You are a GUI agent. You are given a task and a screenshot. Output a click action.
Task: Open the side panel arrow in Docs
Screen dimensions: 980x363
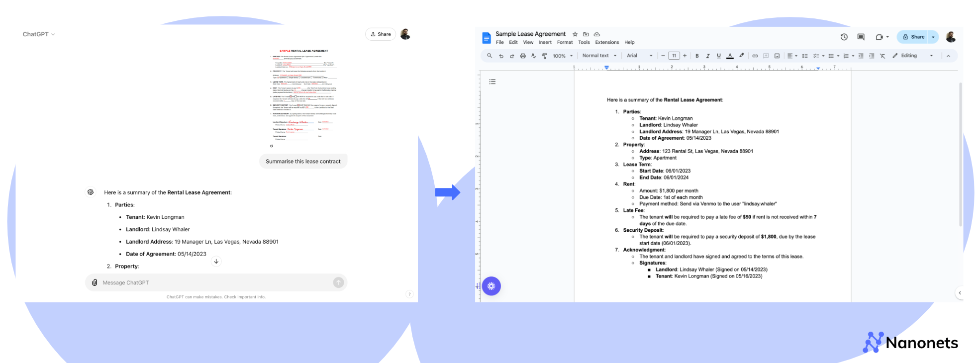(960, 293)
